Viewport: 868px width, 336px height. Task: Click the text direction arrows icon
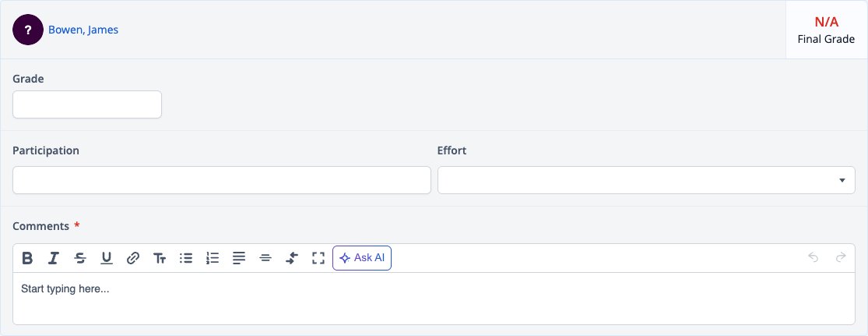click(292, 258)
